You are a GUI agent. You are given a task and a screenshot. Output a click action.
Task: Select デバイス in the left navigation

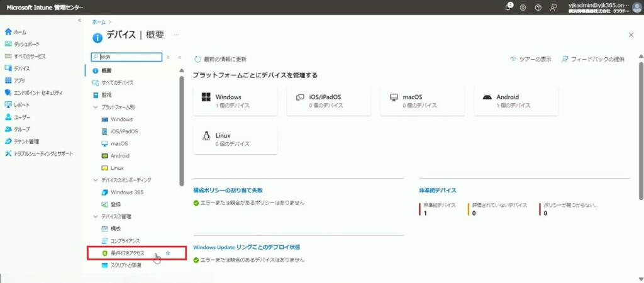pyautogui.click(x=17, y=69)
